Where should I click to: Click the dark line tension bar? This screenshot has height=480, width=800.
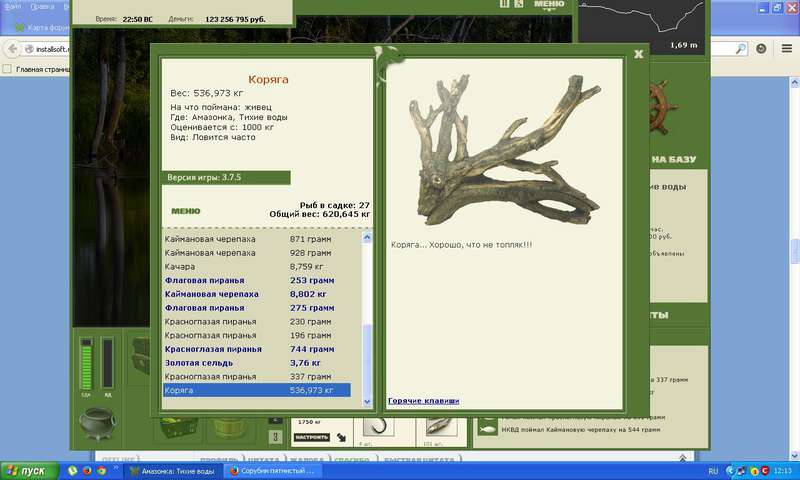tap(108, 363)
